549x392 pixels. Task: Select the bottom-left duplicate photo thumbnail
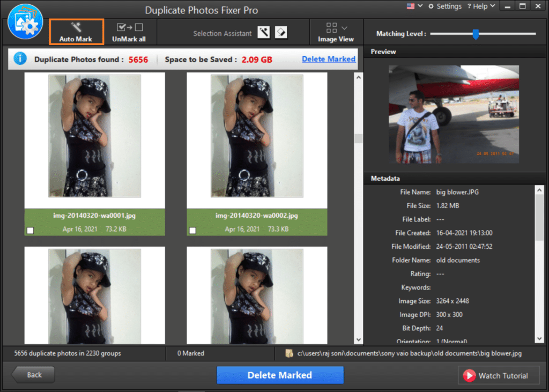click(x=94, y=297)
